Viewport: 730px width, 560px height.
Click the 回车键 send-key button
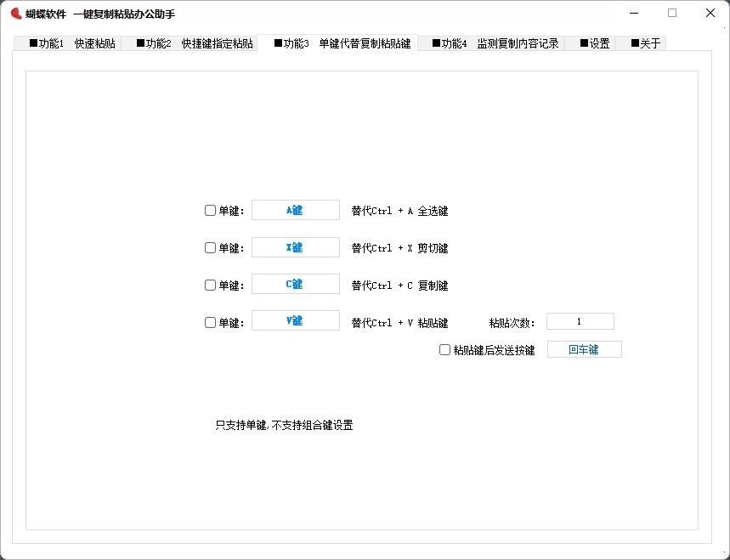click(x=584, y=348)
